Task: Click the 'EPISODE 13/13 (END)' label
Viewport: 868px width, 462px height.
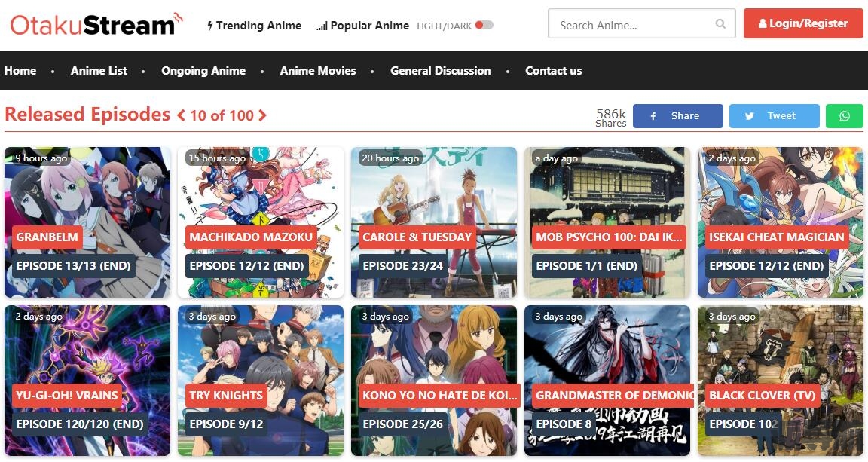Action: click(x=73, y=266)
